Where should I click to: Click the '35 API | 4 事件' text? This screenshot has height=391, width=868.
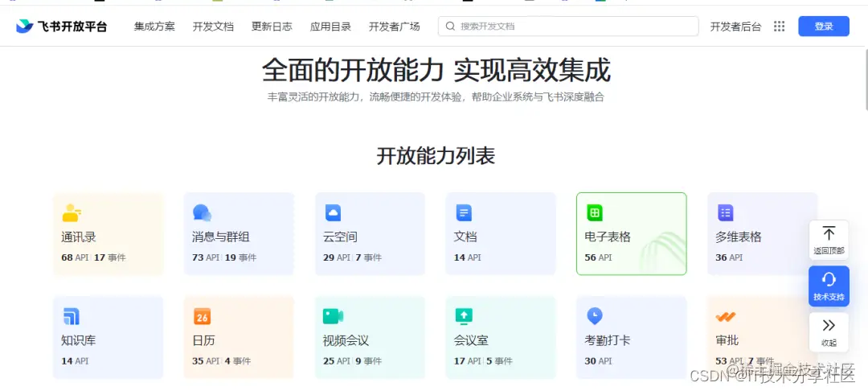click(x=222, y=361)
